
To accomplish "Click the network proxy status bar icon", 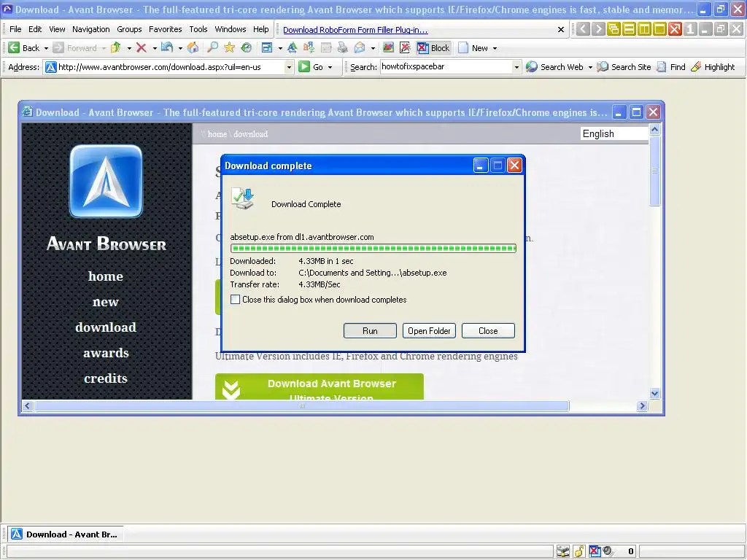I will (563, 551).
